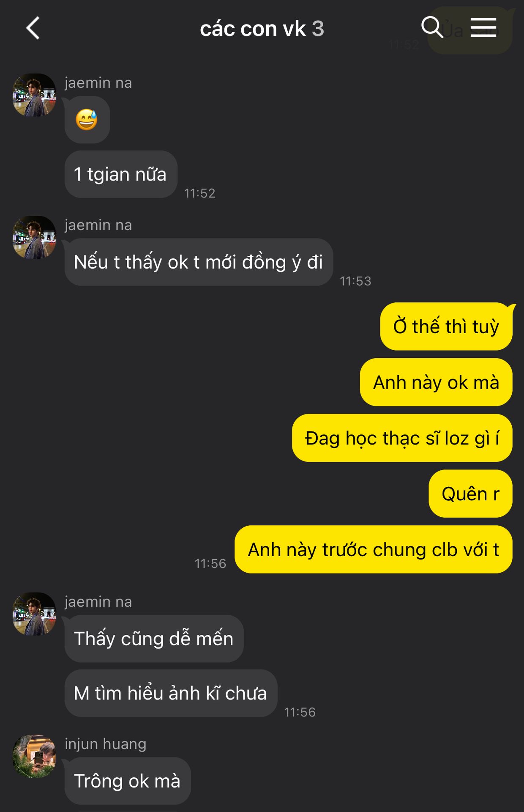
Task: Open injun huang profile picture
Action: [x=34, y=757]
